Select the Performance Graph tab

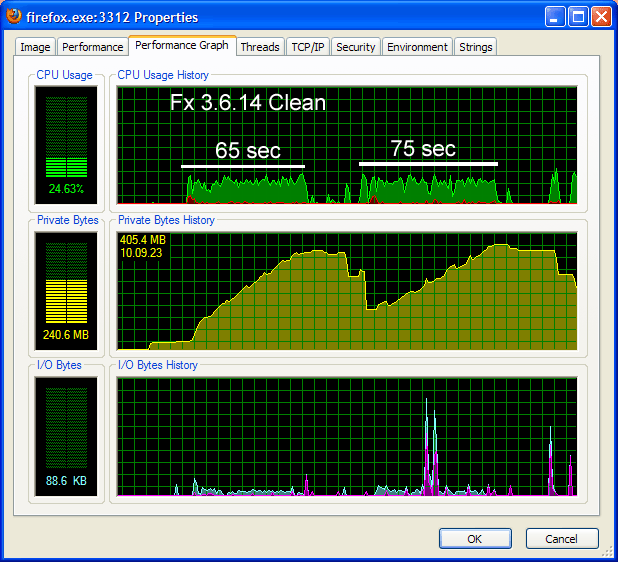click(x=182, y=45)
